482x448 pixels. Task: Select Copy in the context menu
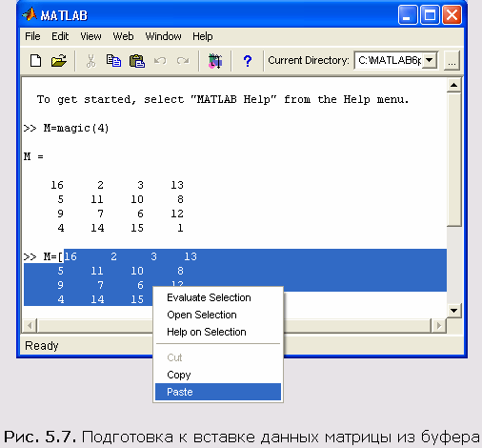(218, 375)
